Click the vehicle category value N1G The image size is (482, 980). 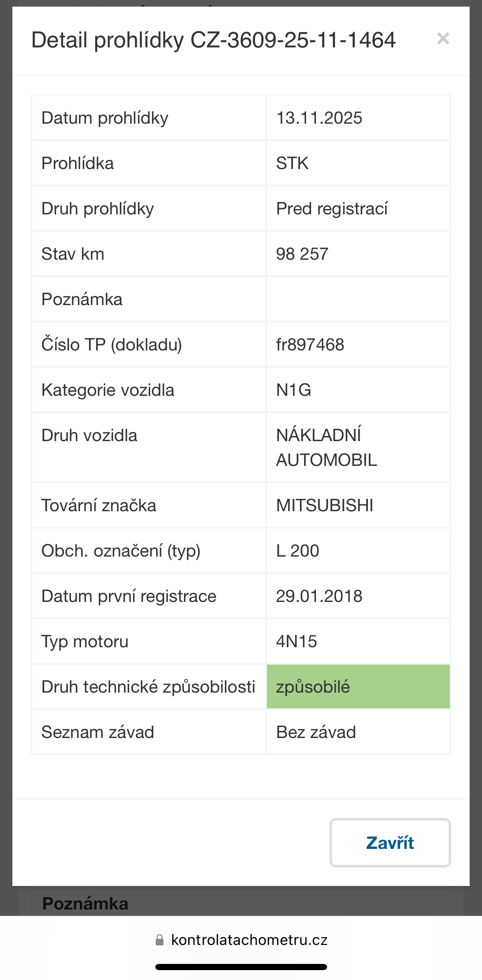point(294,390)
